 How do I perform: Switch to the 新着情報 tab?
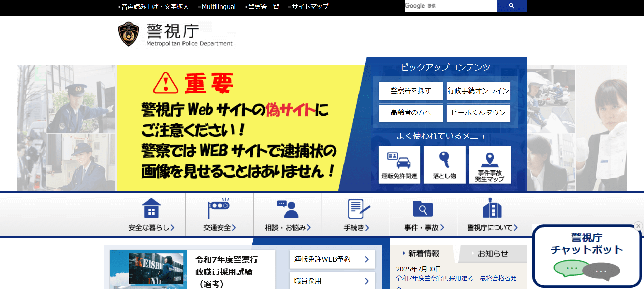[422, 253]
